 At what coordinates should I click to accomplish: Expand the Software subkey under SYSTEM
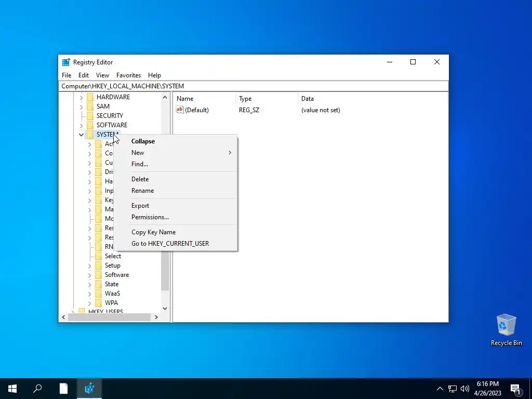click(89, 275)
